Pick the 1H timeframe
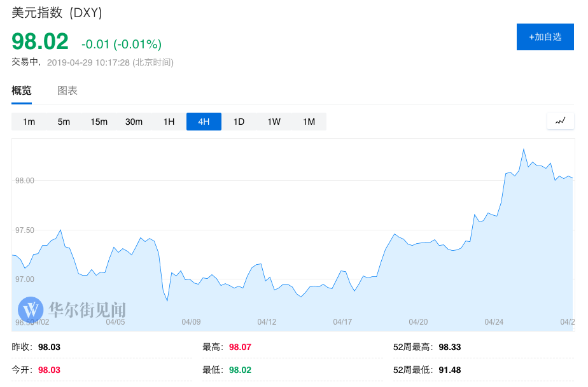The height and width of the screenshot is (387, 588). [x=169, y=122]
